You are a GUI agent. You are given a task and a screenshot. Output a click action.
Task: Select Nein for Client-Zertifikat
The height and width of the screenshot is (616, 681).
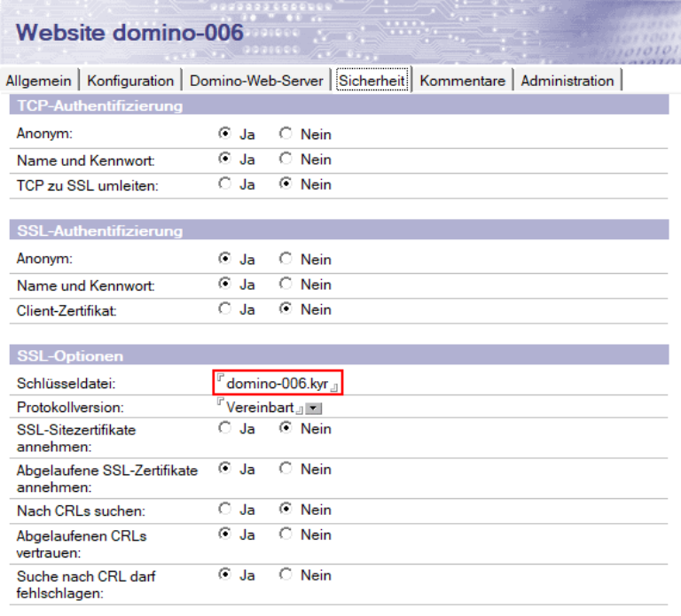(x=286, y=308)
